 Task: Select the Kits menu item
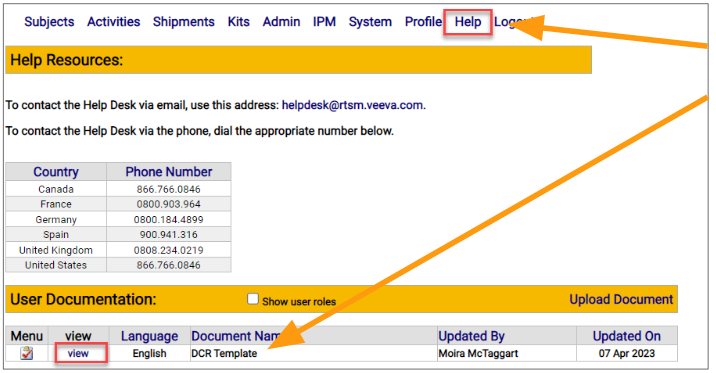click(239, 21)
